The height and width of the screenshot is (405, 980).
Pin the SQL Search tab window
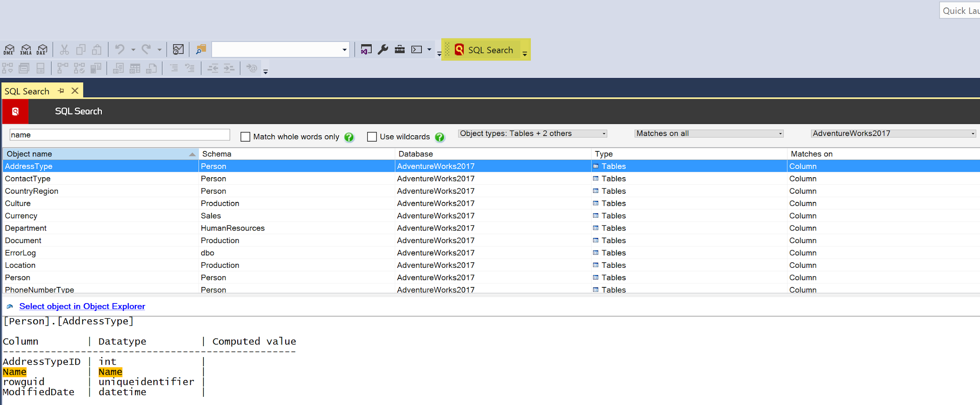61,91
